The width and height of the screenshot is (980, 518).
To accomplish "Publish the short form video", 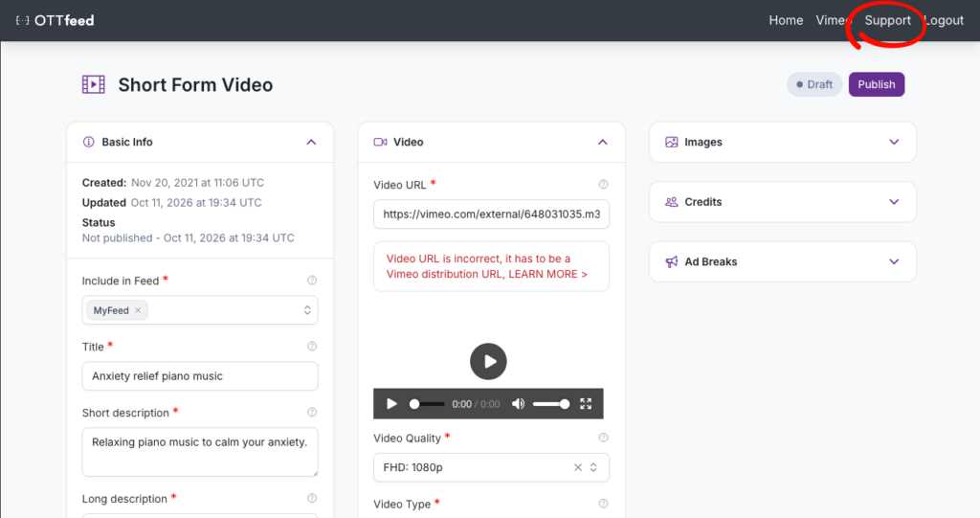I will point(877,84).
